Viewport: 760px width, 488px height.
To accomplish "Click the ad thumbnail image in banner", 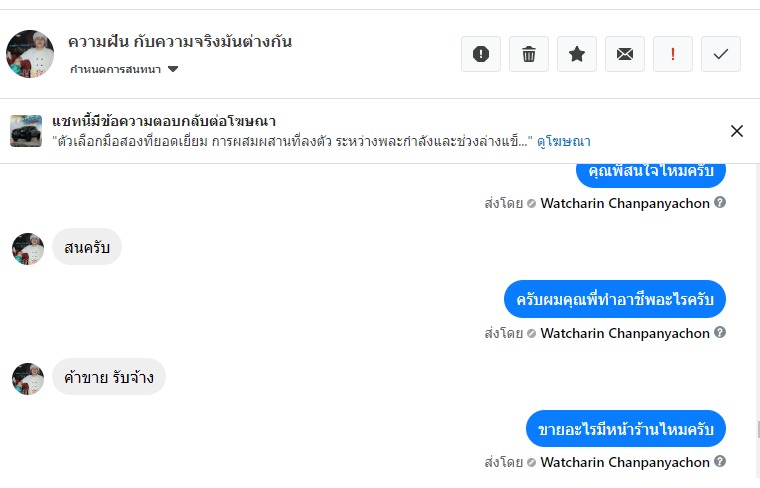I will [x=26, y=131].
